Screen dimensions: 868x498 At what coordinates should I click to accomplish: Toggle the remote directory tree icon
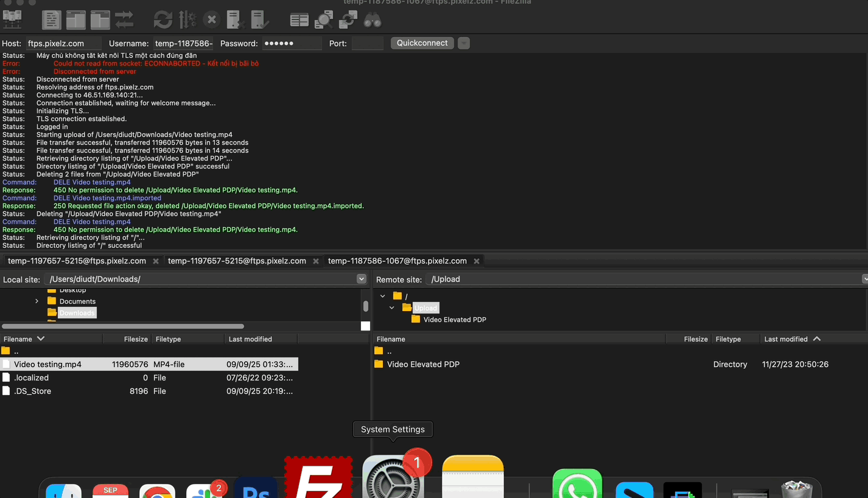coord(100,20)
